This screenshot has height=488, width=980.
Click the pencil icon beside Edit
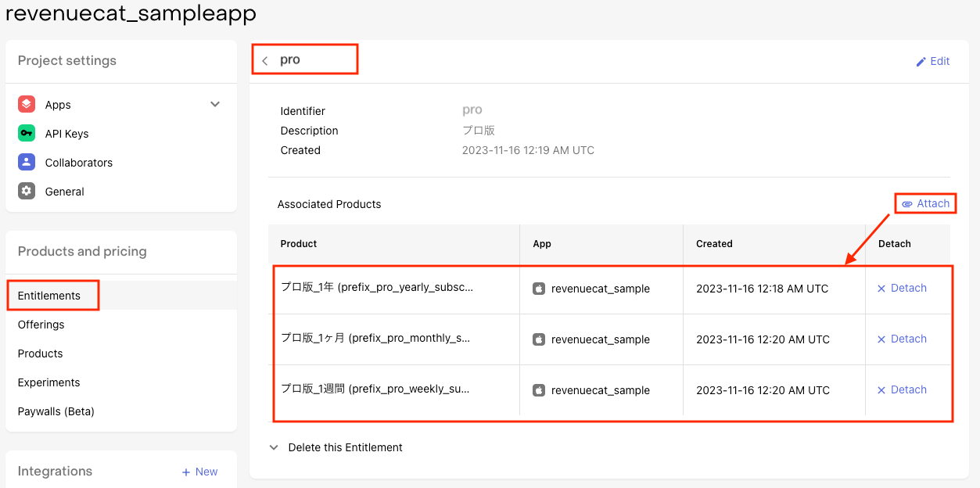pyautogui.click(x=921, y=61)
